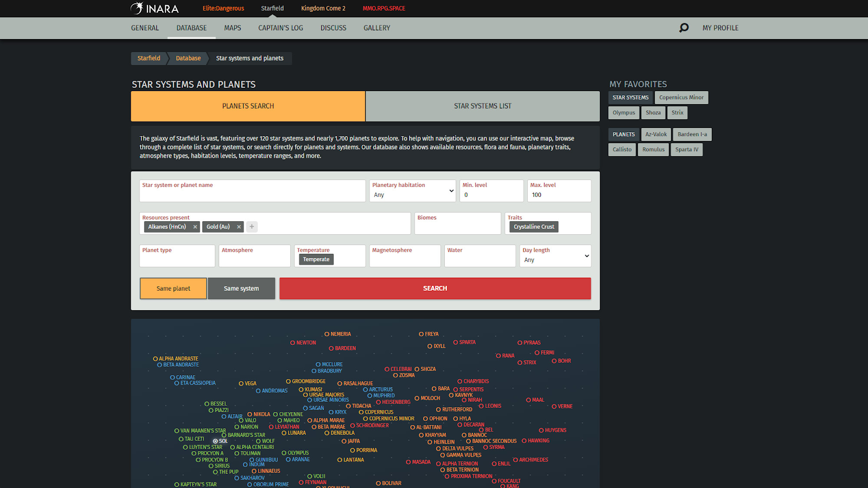Image resolution: width=868 pixels, height=488 pixels.
Task: Click the Masada star marker
Action: click(x=409, y=462)
